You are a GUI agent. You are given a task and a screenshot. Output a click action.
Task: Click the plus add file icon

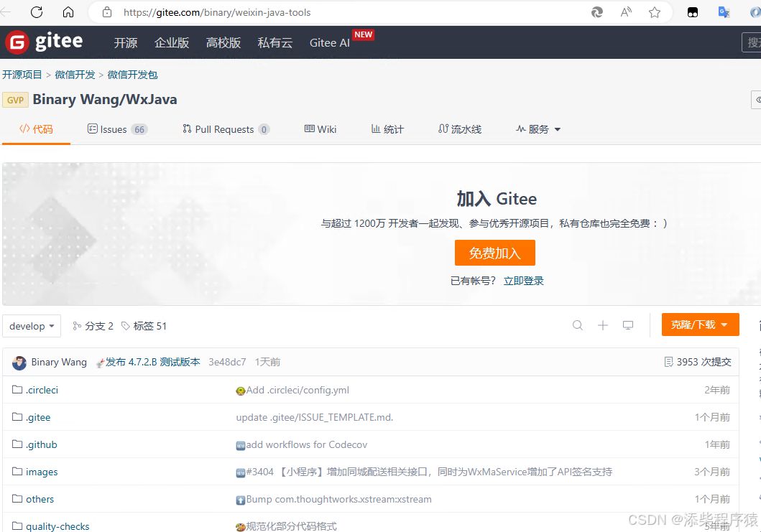(x=603, y=325)
